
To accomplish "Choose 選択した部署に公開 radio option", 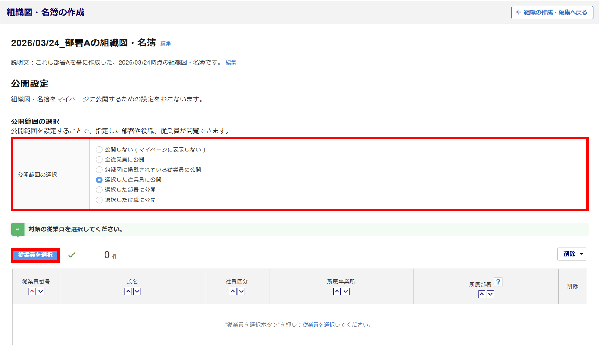I will (99, 190).
